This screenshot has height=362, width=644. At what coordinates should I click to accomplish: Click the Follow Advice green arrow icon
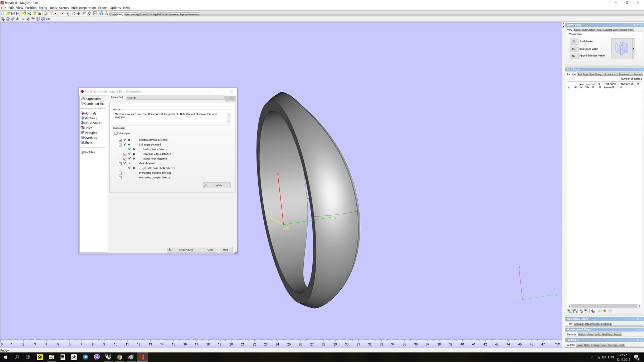click(170, 250)
